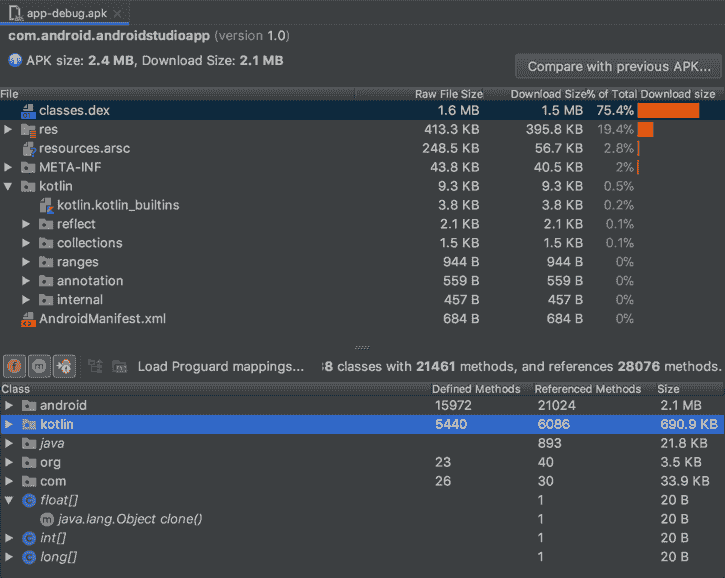Click the android package icon
The image size is (725, 578).
pyautogui.click(x=29, y=406)
